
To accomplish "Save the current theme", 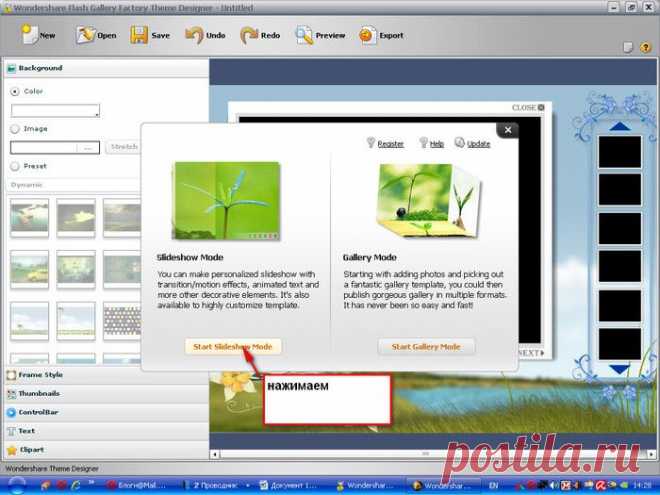I will [x=150, y=35].
